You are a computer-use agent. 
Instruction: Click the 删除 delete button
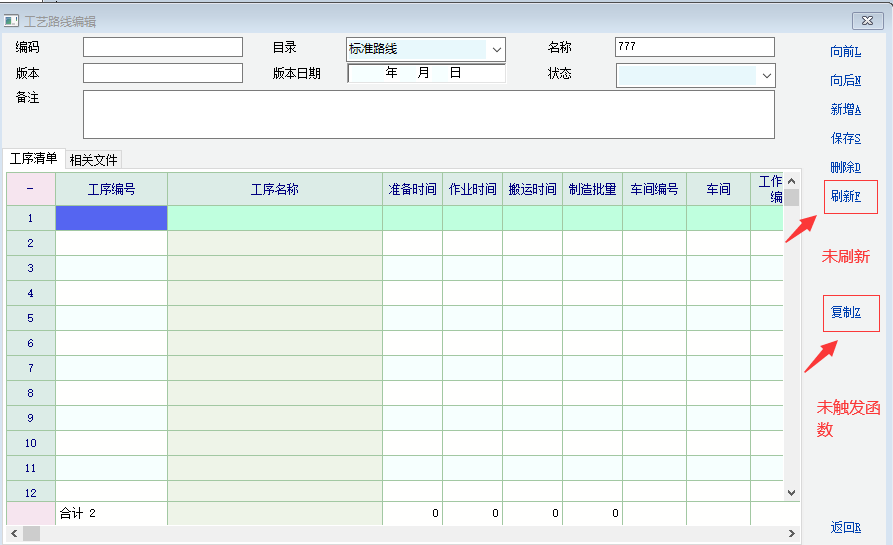[x=845, y=168]
